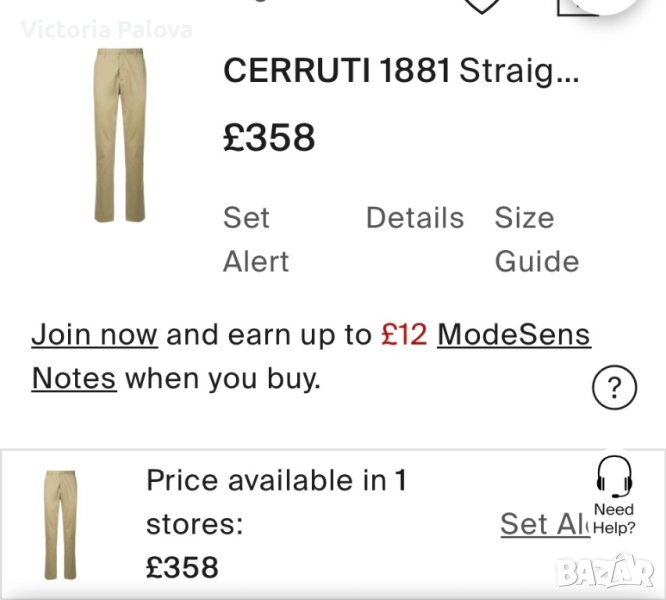Open the Details tab

point(414,218)
